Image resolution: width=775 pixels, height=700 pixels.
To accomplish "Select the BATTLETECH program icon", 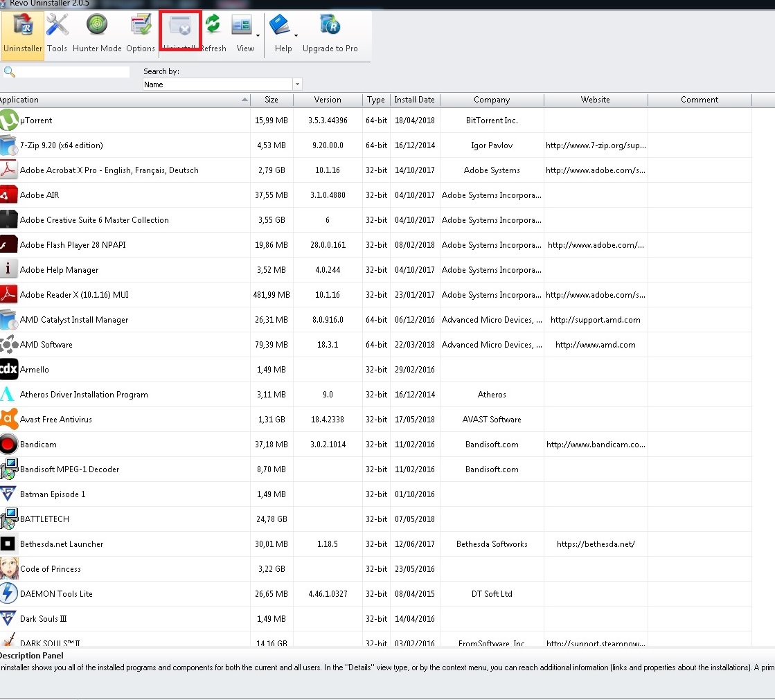I will point(9,519).
